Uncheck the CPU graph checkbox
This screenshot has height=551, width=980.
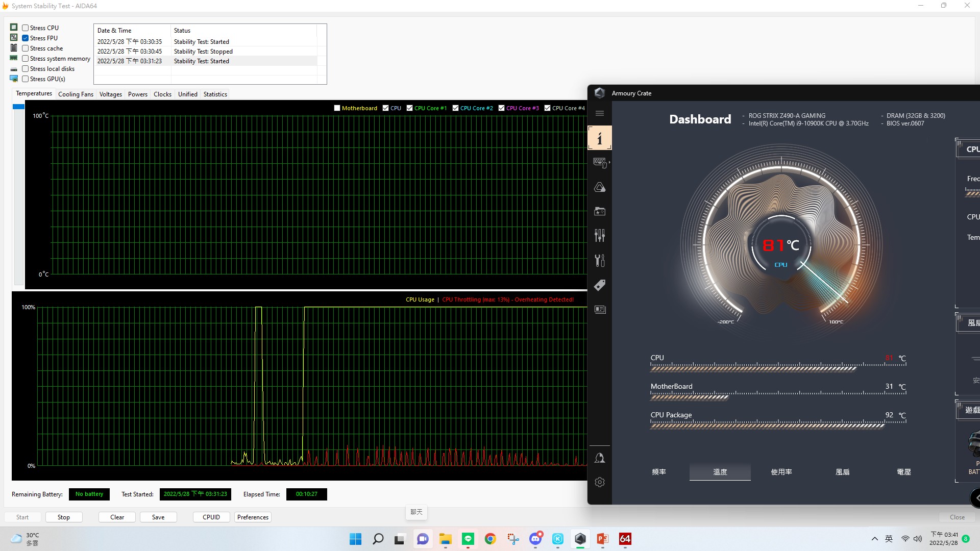(385, 108)
